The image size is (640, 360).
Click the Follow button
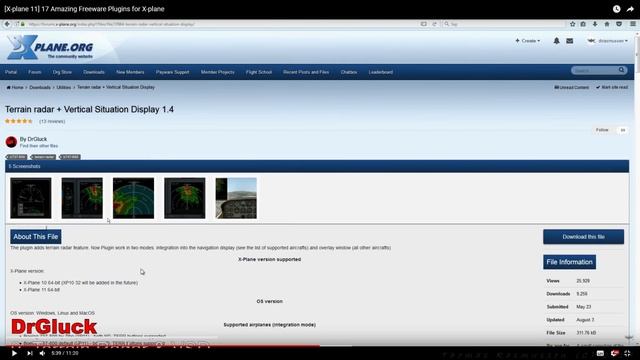tap(602, 130)
